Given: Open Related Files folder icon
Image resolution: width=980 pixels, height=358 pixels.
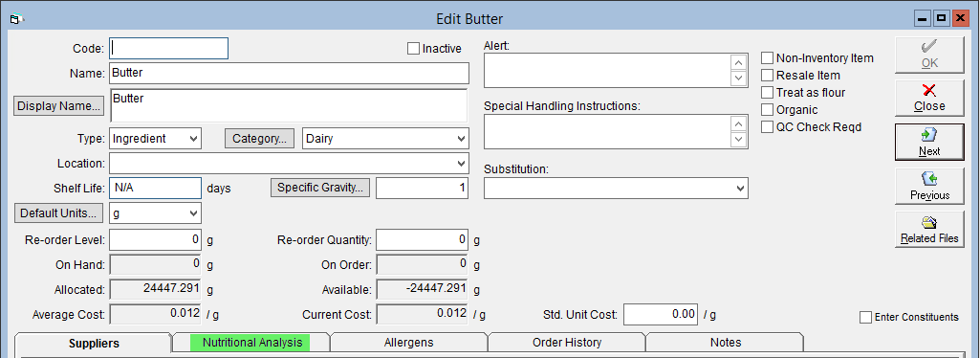Looking at the screenshot, I should [928, 223].
